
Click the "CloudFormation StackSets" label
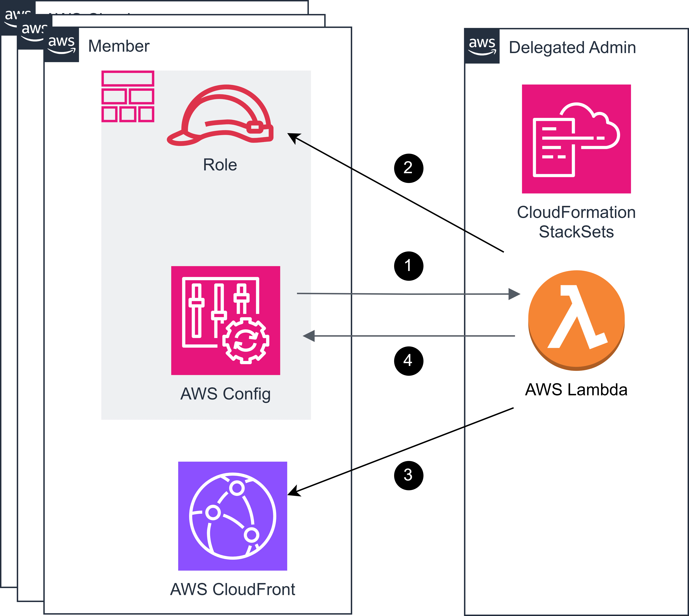point(576,222)
